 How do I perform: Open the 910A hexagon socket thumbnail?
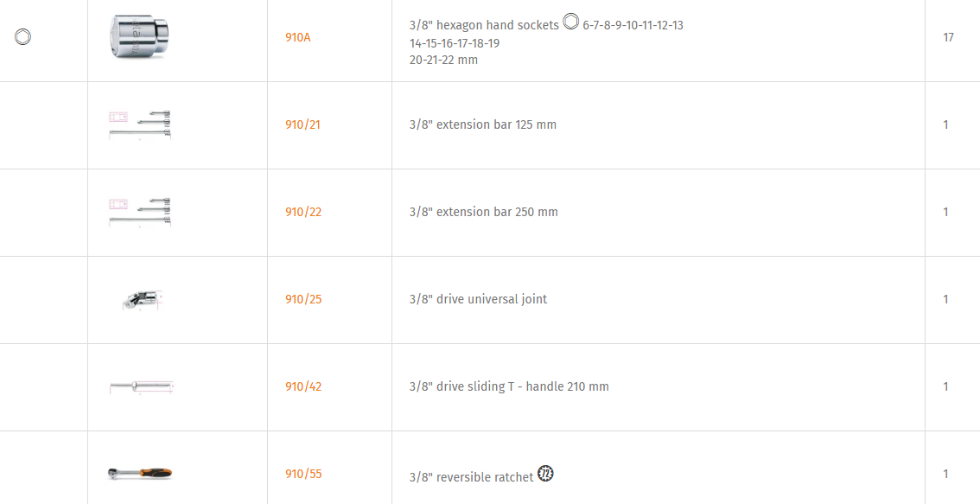point(142,37)
